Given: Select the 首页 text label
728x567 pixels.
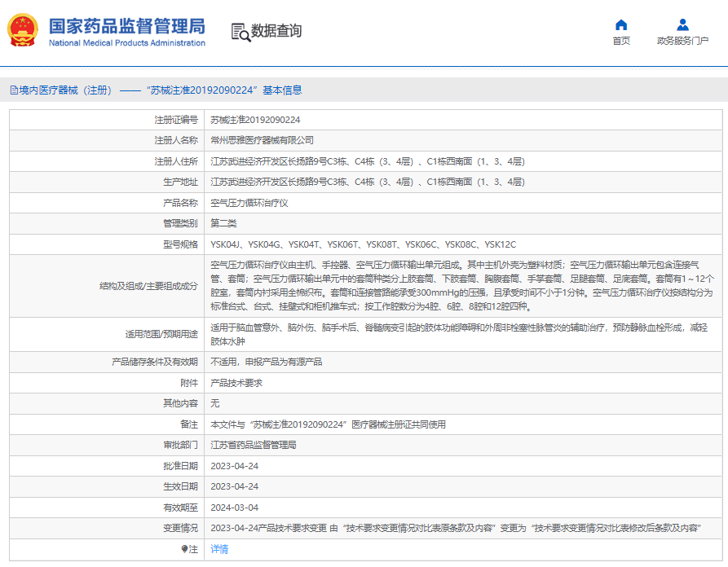Looking at the screenshot, I should click(621, 41).
